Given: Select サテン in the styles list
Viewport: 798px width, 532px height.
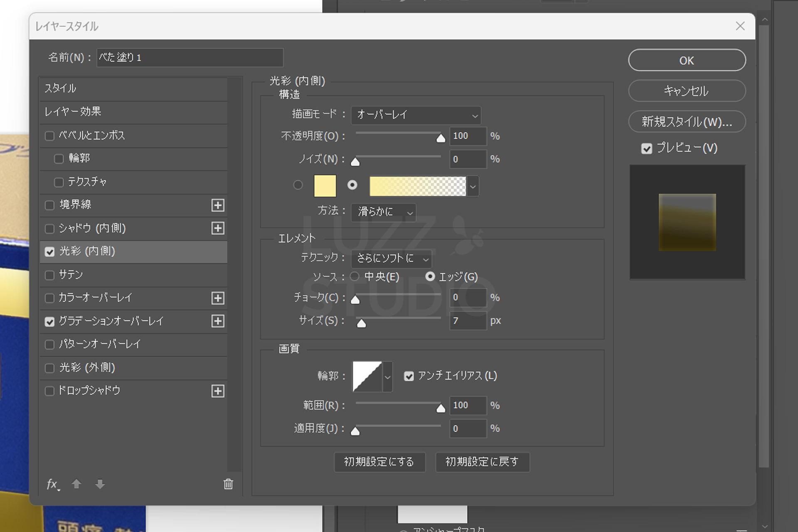Looking at the screenshot, I should coord(71,275).
